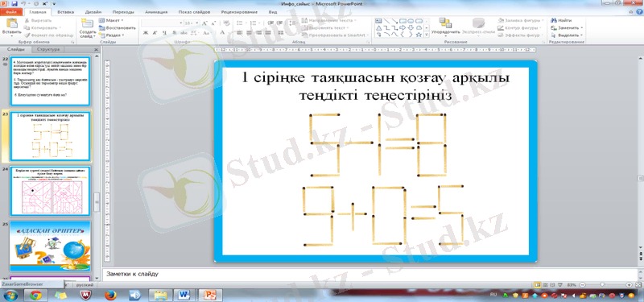The image size is (644, 302).
Task: Expand the Макет layout dropdown
Action: [111, 20]
